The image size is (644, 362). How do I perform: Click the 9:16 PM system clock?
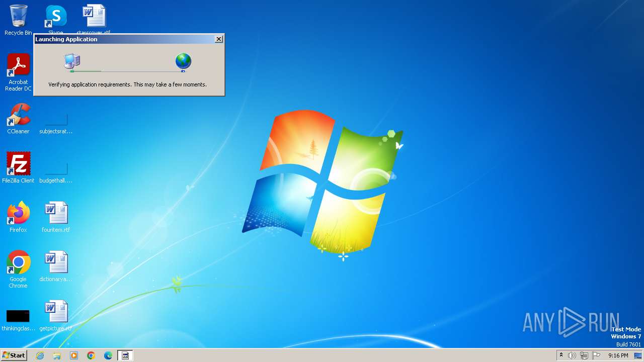pyautogui.click(x=618, y=355)
